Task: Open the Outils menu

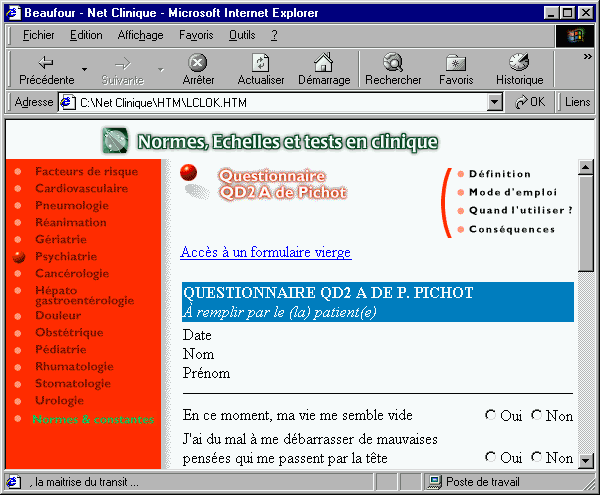Action: tap(242, 35)
